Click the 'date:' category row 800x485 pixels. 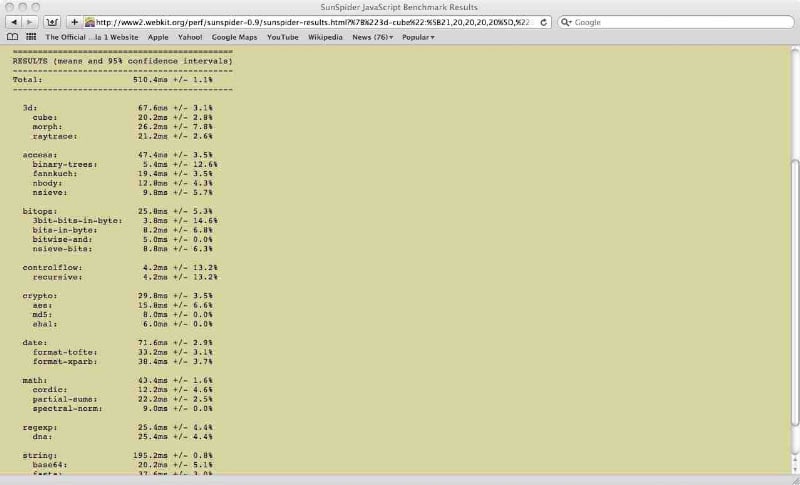pyautogui.click(x=118, y=343)
